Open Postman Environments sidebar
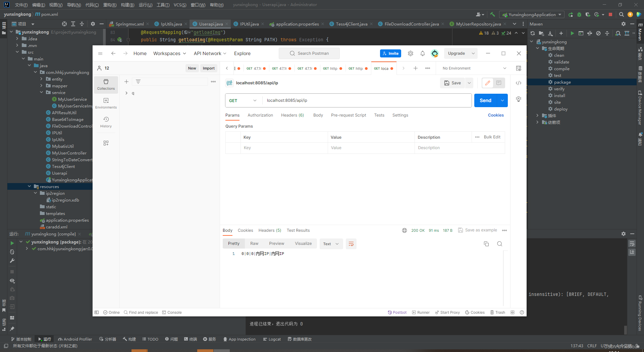The height and width of the screenshot is (352, 644). click(106, 103)
